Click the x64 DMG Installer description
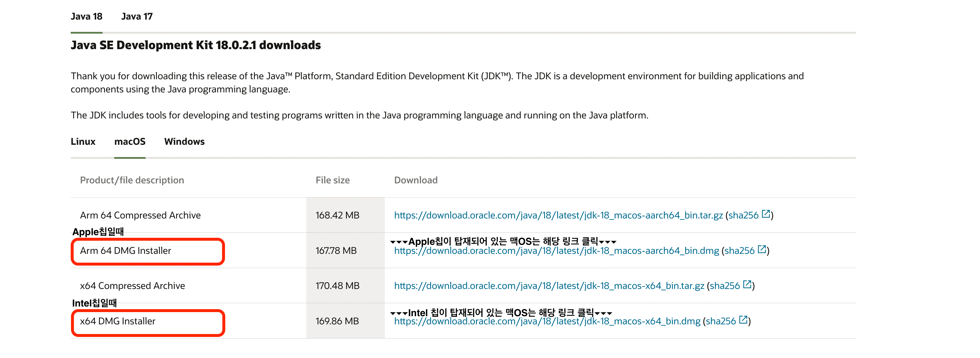 (117, 321)
